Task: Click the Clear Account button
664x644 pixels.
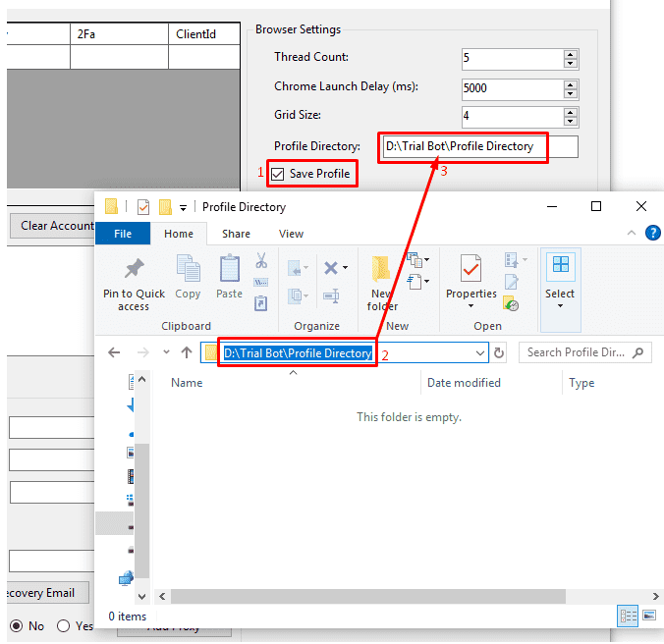Action: [x=52, y=226]
